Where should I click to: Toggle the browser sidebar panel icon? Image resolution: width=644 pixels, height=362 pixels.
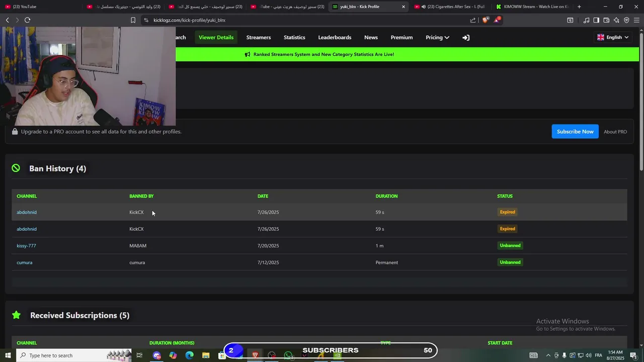point(596,20)
